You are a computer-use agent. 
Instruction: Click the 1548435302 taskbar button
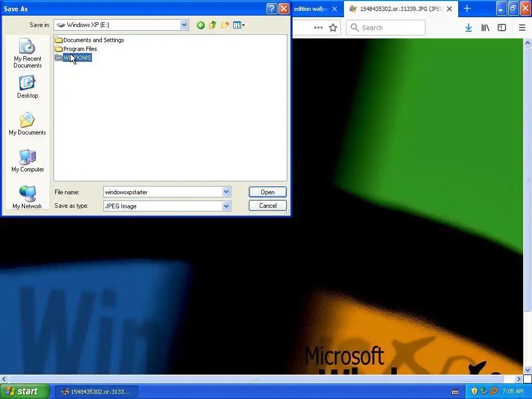[x=96, y=392]
